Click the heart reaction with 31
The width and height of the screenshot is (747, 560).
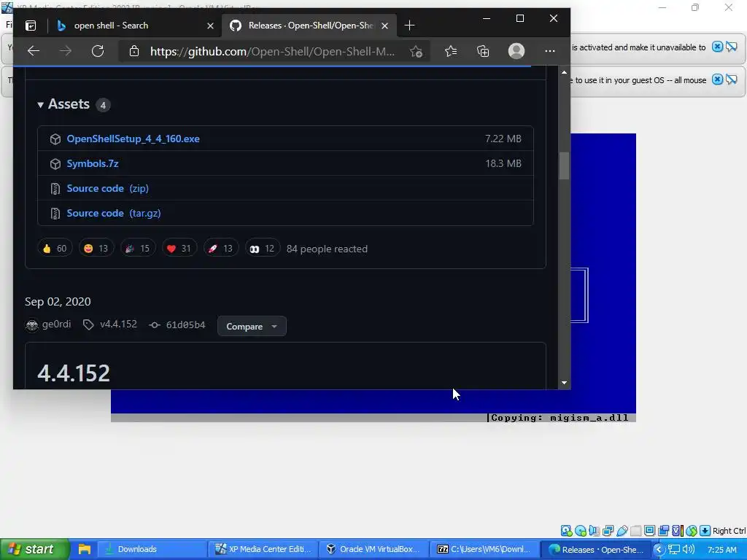[x=179, y=249]
